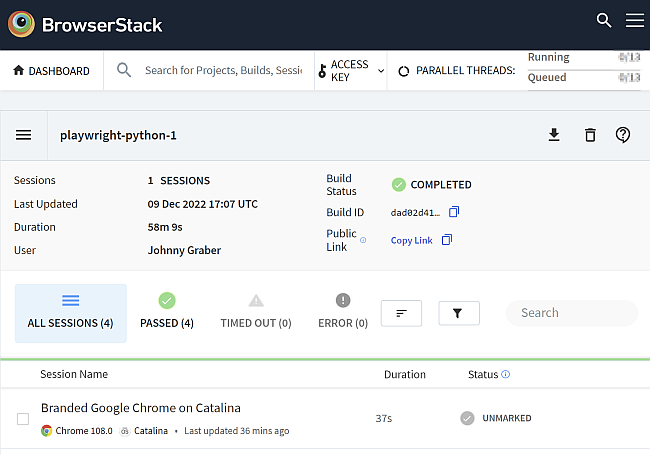Click the copy icon beside Copy Link

[447, 240]
